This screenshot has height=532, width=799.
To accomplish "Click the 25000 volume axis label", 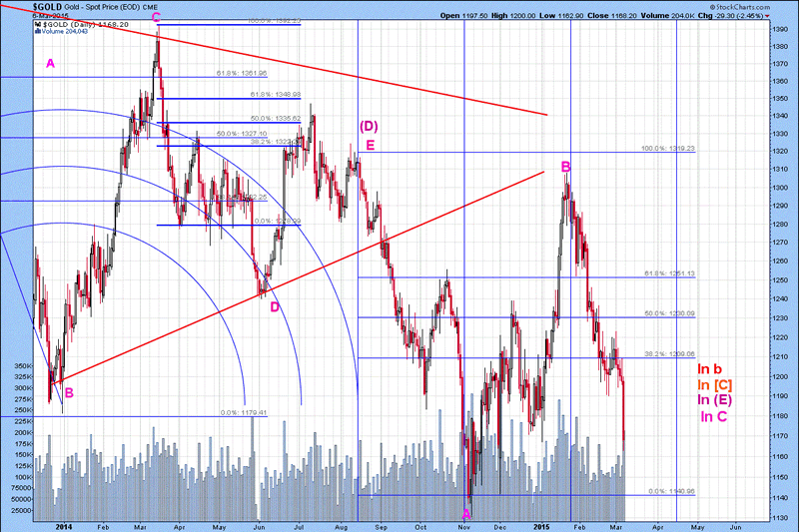I will click(x=21, y=511).
